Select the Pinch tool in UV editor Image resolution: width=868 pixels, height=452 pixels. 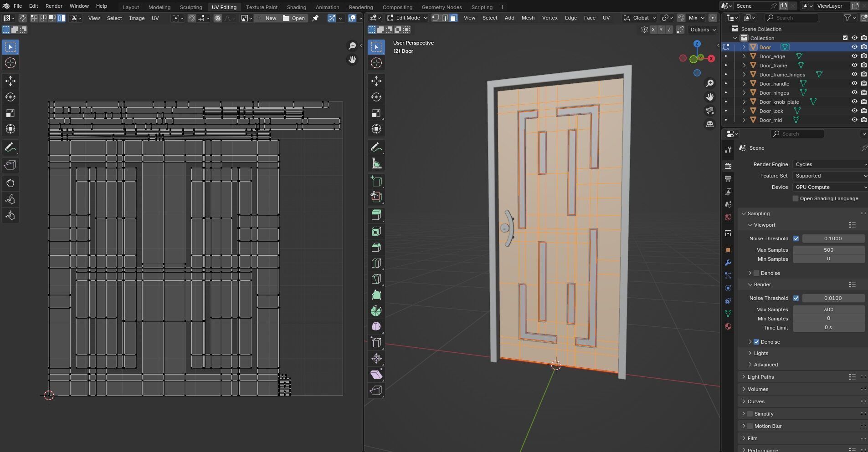(x=10, y=215)
